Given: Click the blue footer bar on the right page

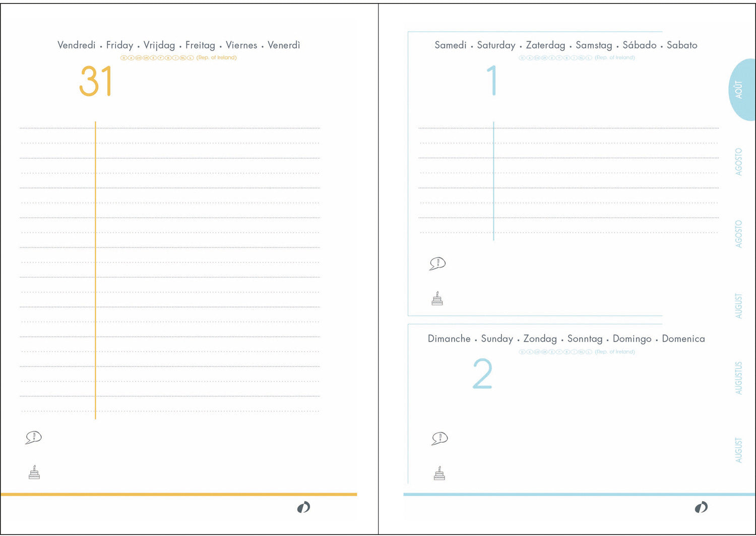Looking at the screenshot, I should pos(579,495).
